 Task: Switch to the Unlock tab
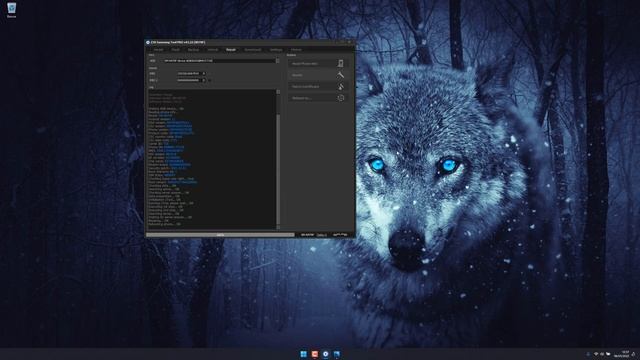213,50
